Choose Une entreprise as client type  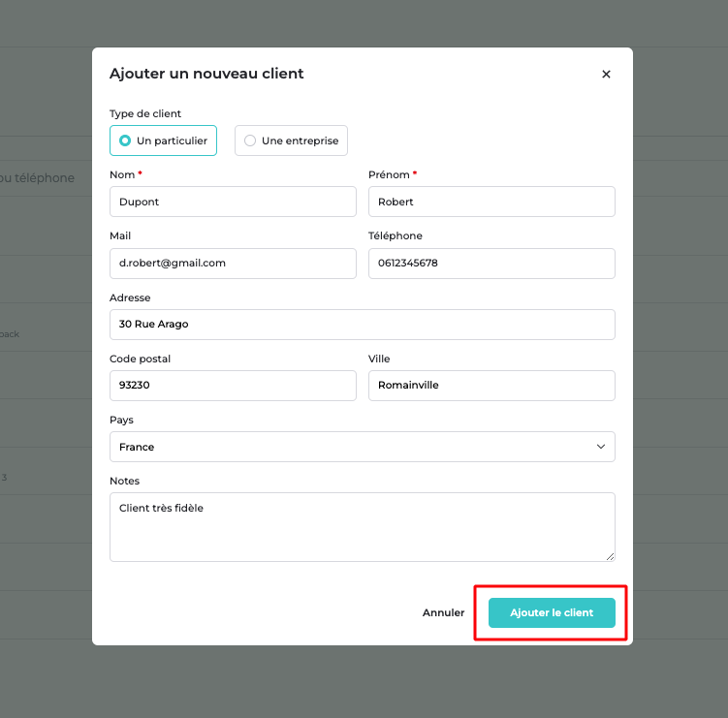pos(291,140)
